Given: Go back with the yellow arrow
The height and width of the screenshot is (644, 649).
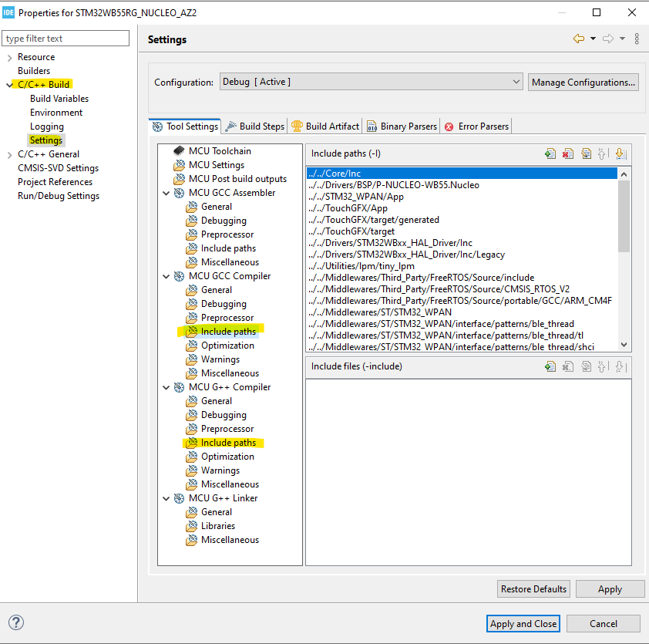Looking at the screenshot, I should coord(579,39).
